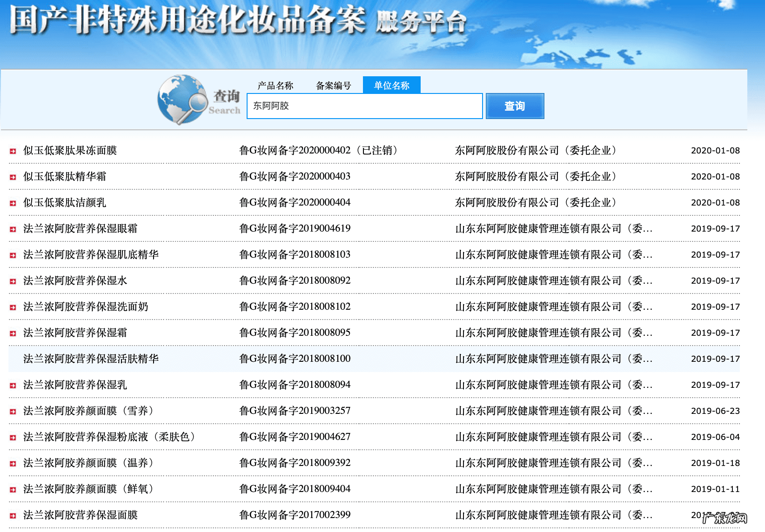Switch to the 备案编号 search tab
Viewport: 765px width, 532px height.
pyautogui.click(x=333, y=85)
